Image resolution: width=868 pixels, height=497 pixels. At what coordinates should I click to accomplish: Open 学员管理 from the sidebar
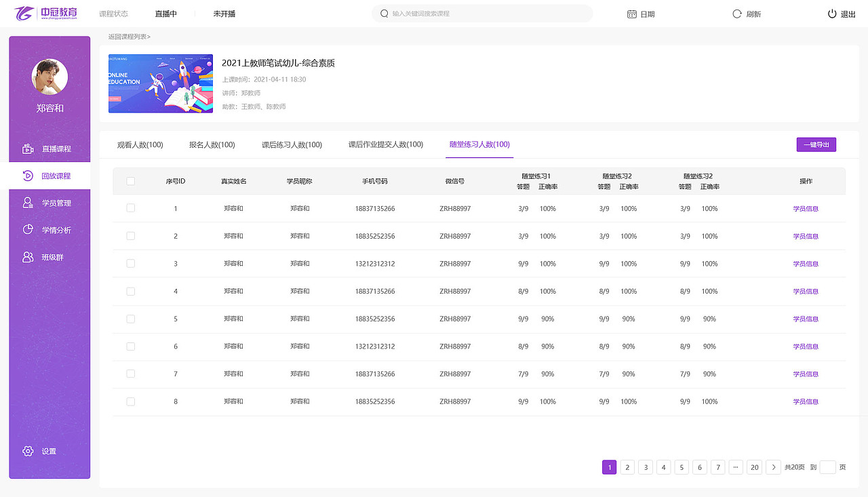50,202
